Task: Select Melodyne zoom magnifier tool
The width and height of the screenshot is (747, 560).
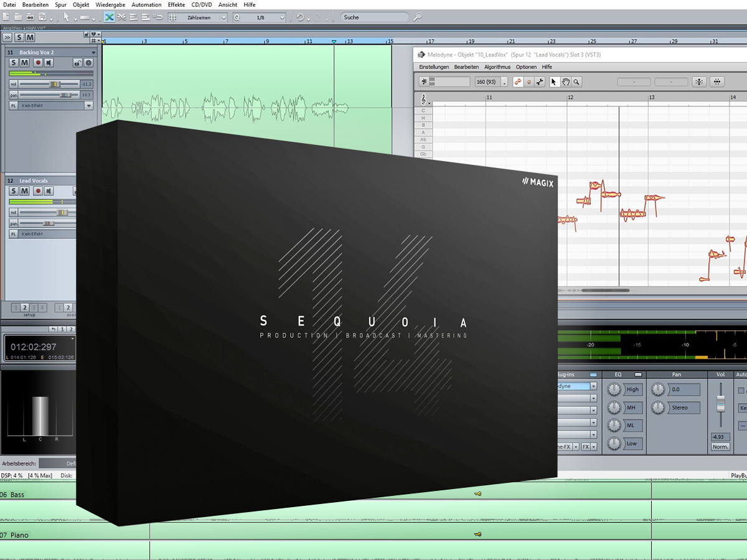Action: pos(576,82)
